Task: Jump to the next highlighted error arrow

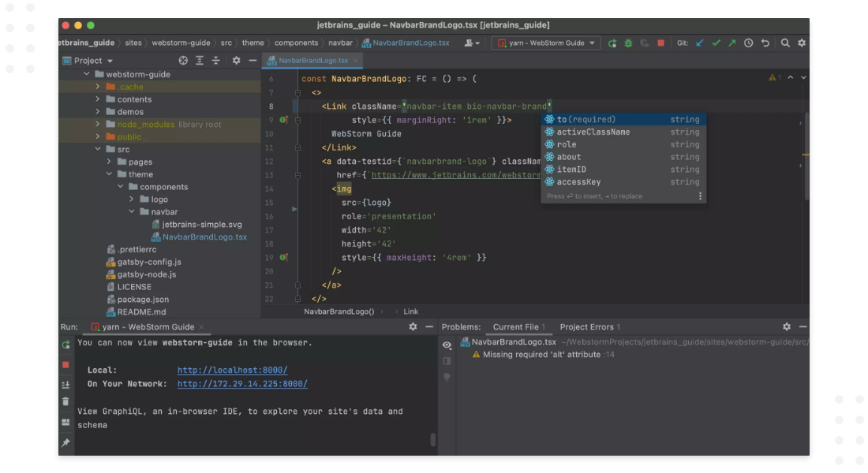Action: click(x=803, y=78)
